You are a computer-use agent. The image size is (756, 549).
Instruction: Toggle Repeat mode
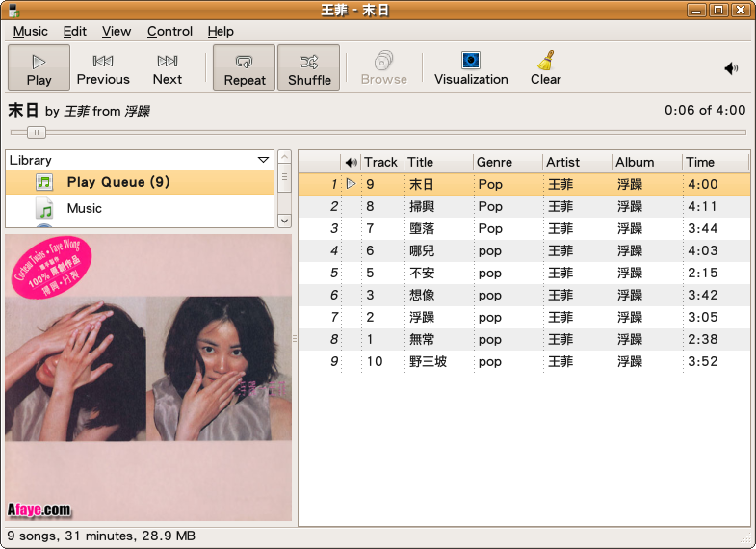(245, 67)
